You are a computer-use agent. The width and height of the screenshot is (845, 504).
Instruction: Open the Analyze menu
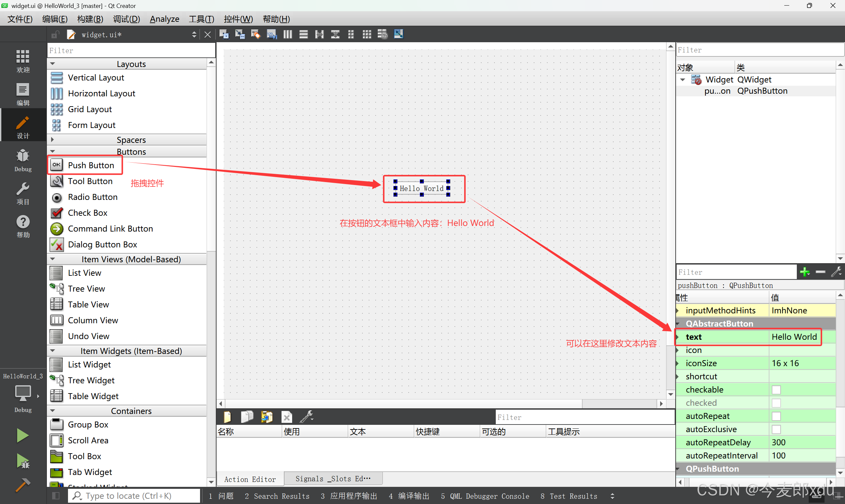tap(164, 19)
